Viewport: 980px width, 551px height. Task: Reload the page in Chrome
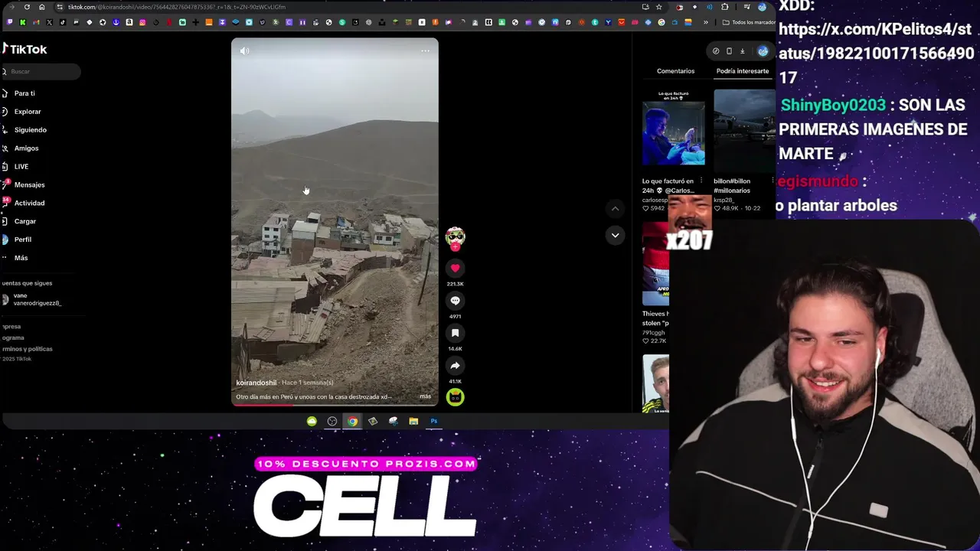27,7
